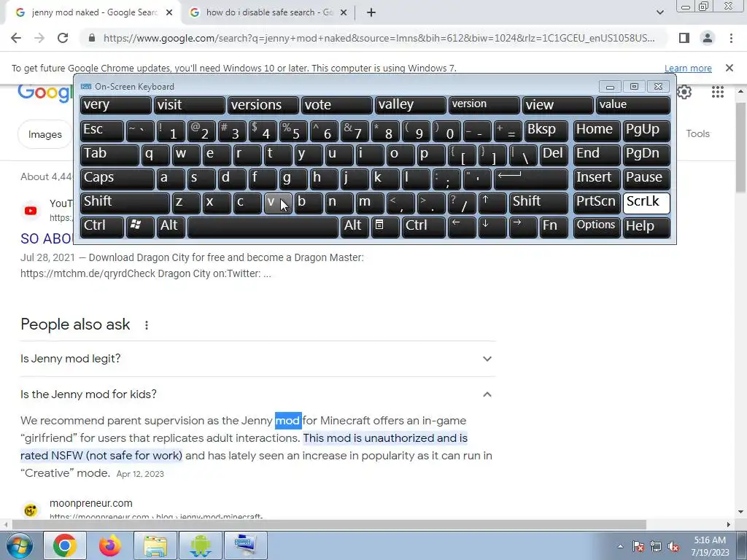Open the moonpreneur.com result link
Image resolution: width=747 pixels, height=560 pixels.
[91, 503]
